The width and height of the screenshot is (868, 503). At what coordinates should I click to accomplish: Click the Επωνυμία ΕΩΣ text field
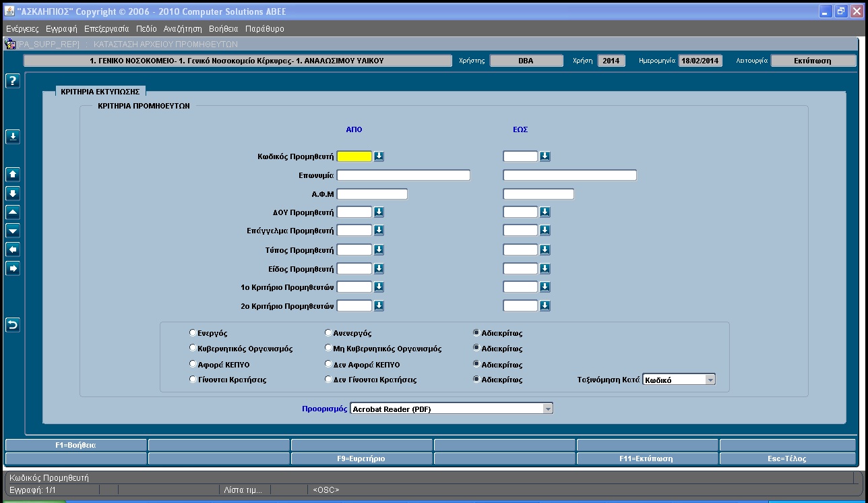click(569, 175)
